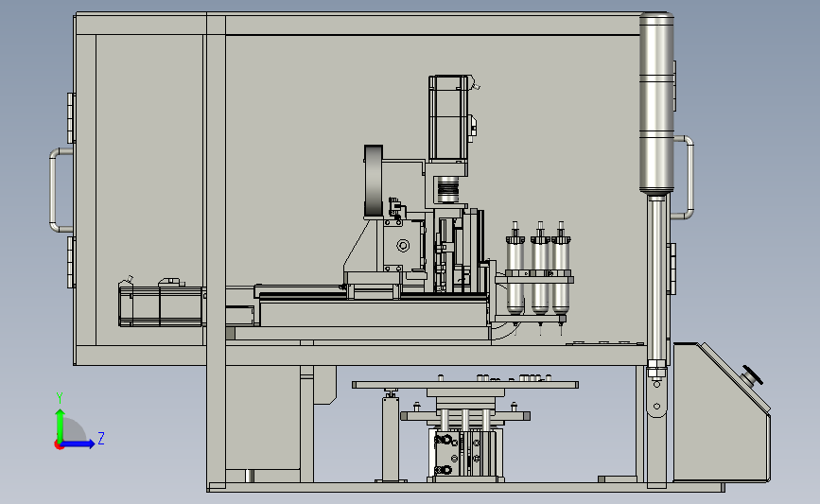Pick the emergency stop knob on the slanted console

pyautogui.click(x=752, y=375)
